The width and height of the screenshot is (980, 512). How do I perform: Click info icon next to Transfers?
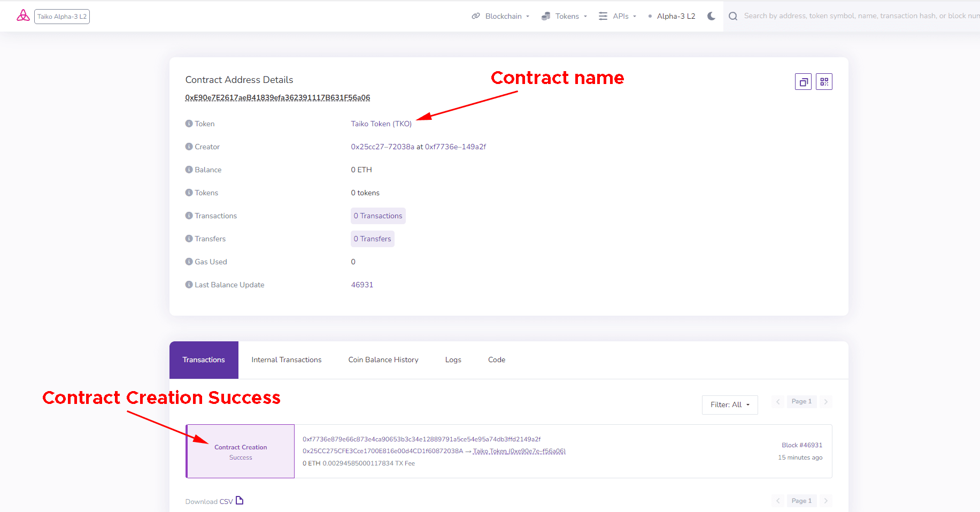(189, 239)
